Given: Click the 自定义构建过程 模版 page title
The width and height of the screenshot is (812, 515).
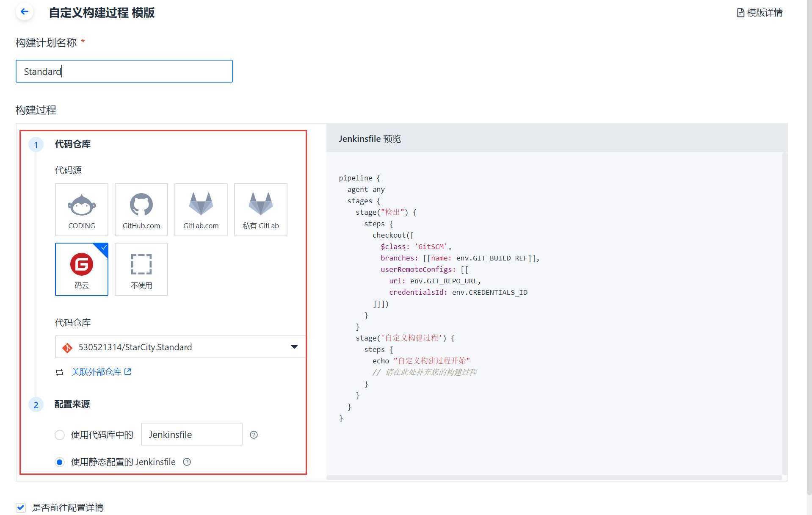Looking at the screenshot, I should 102,13.
